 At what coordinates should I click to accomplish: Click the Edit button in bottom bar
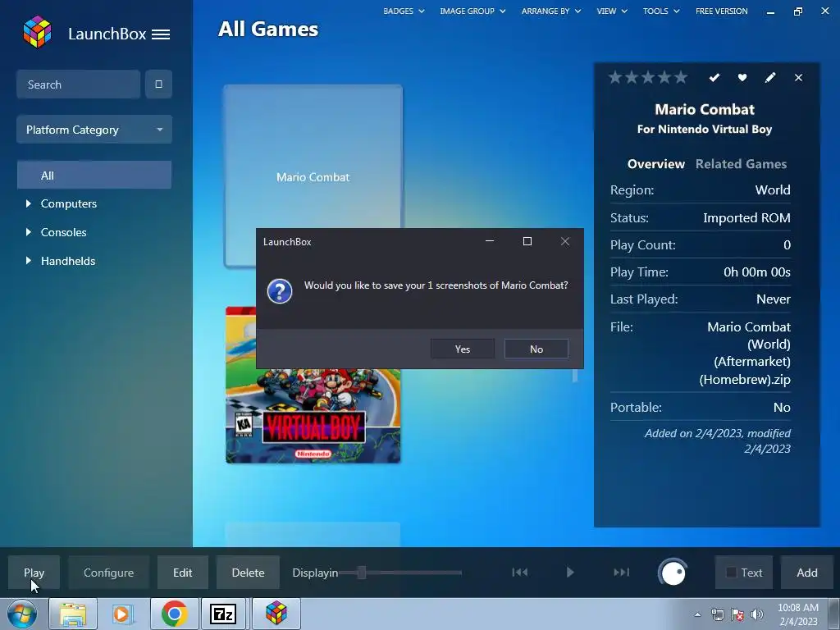(x=183, y=572)
